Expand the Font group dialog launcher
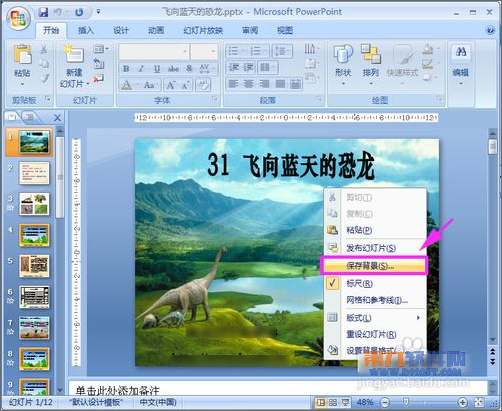This screenshot has width=502, height=411. pyautogui.click(x=214, y=99)
